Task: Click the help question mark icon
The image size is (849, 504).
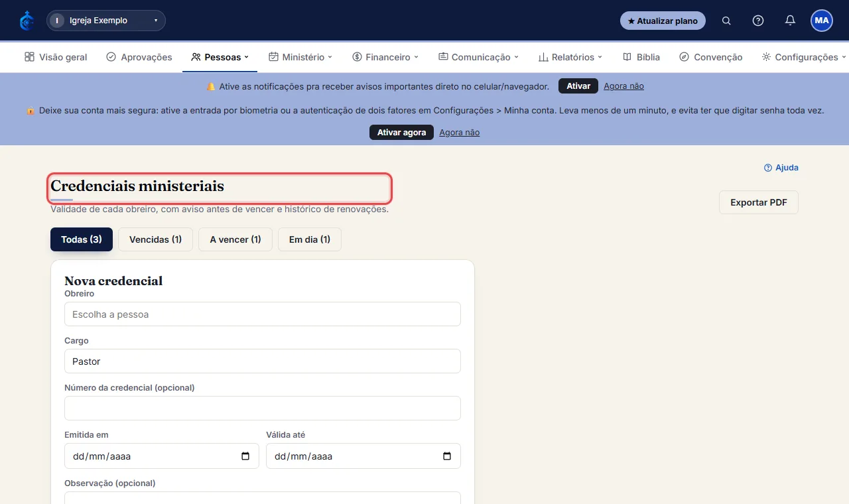Action: point(758,21)
